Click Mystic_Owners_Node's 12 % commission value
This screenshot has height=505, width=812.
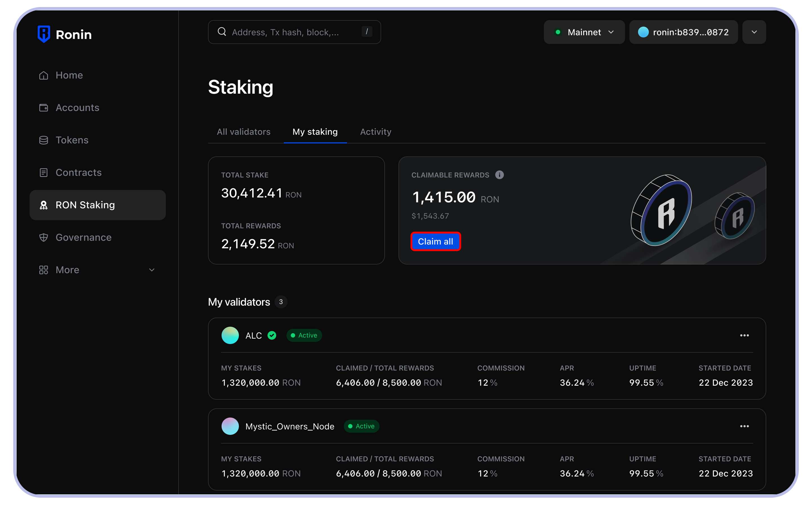pos(487,473)
